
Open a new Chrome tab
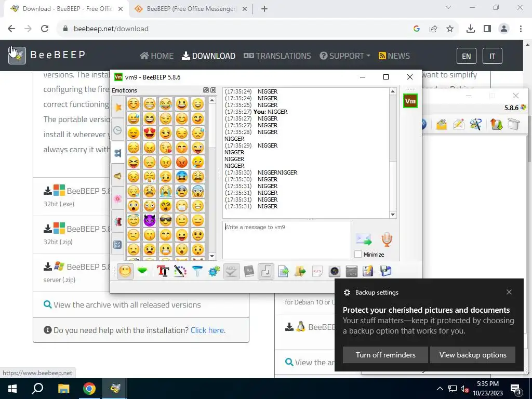(x=264, y=9)
